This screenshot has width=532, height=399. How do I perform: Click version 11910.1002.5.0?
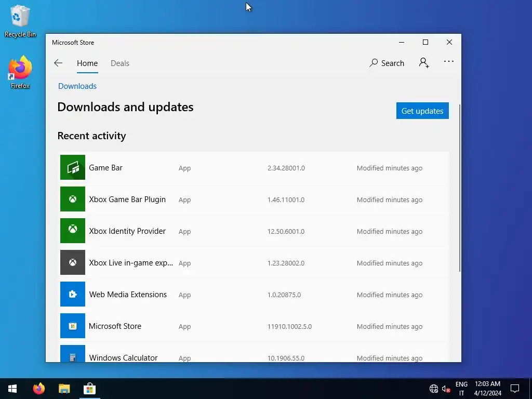point(289,326)
